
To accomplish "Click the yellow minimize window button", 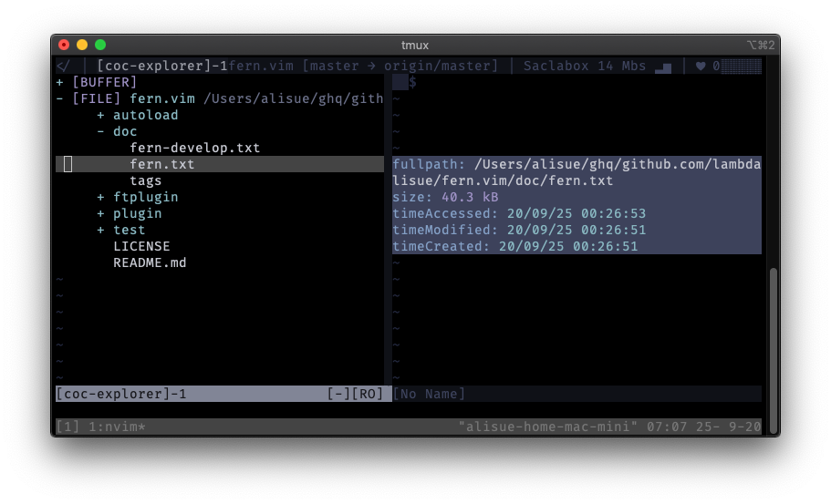I will [x=82, y=45].
